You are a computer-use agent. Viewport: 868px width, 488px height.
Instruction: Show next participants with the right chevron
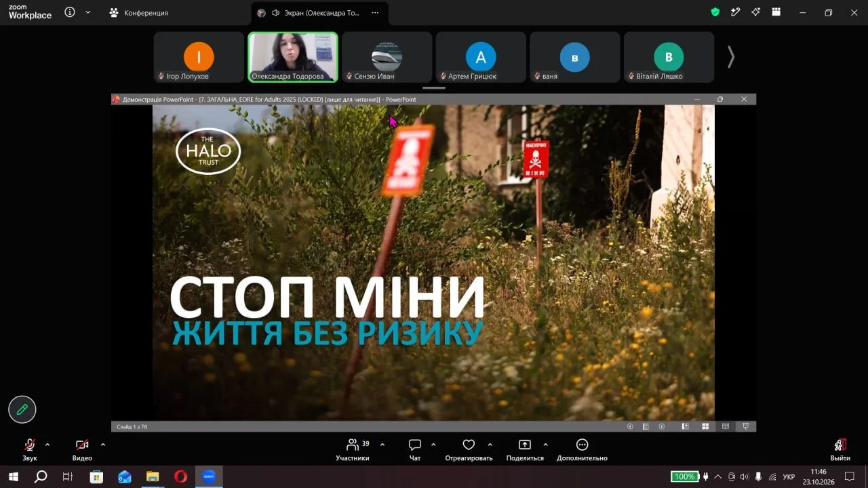(x=730, y=57)
